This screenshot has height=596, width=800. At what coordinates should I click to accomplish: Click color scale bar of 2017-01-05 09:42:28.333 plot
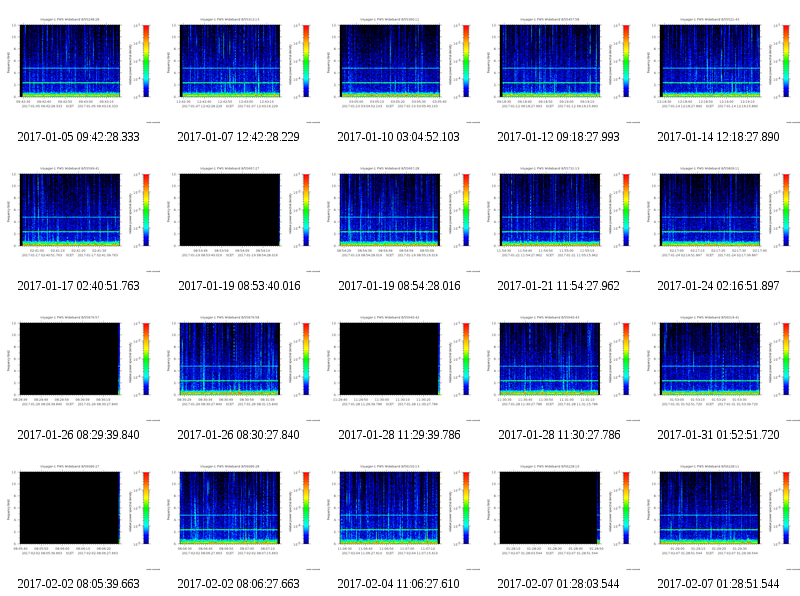pos(146,61)
